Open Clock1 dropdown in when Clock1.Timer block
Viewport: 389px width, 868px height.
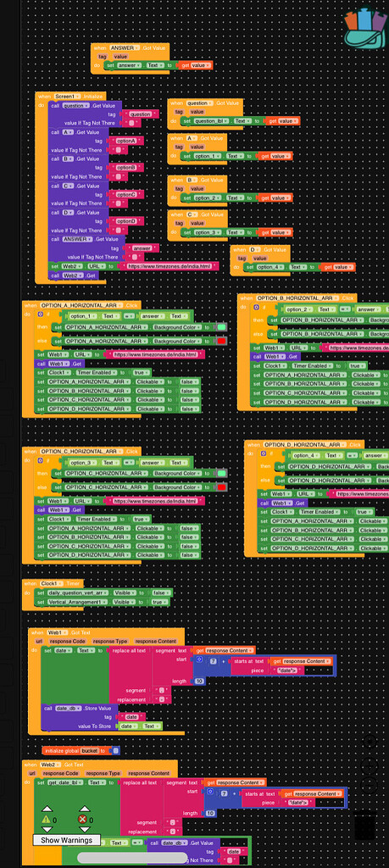[x=50, y=583]
